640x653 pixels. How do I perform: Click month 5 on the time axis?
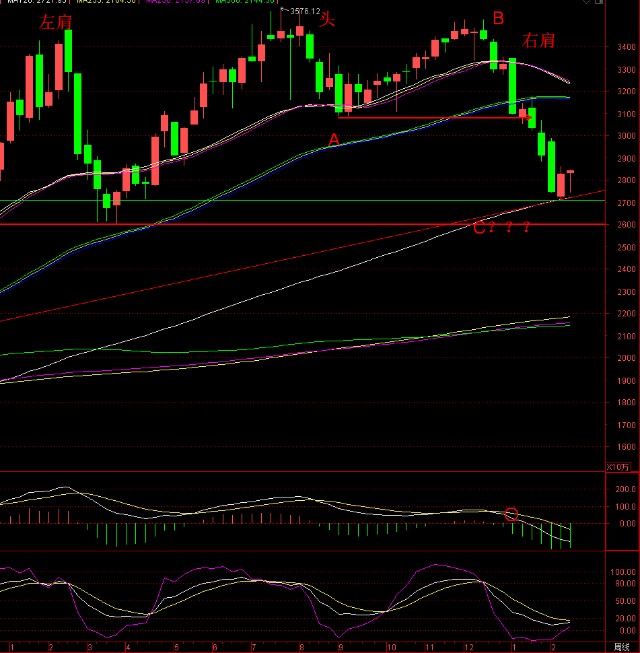coord(177,647)
